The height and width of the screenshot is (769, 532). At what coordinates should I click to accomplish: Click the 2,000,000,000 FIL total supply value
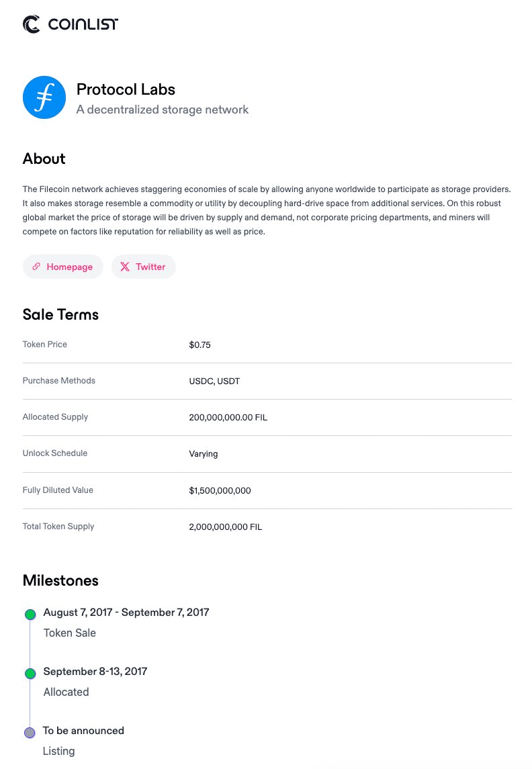pos(225,527)
